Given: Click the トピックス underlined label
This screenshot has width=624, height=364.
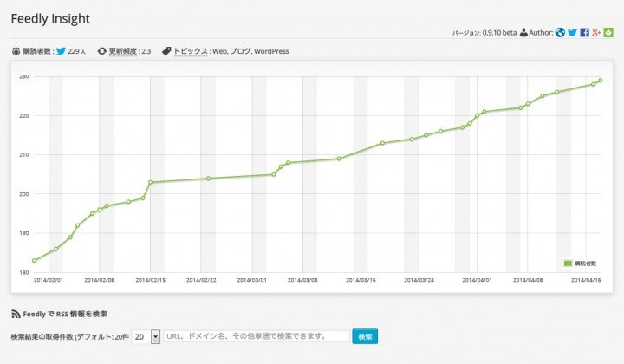Looking at the screenshot, I should click(191, 51).
